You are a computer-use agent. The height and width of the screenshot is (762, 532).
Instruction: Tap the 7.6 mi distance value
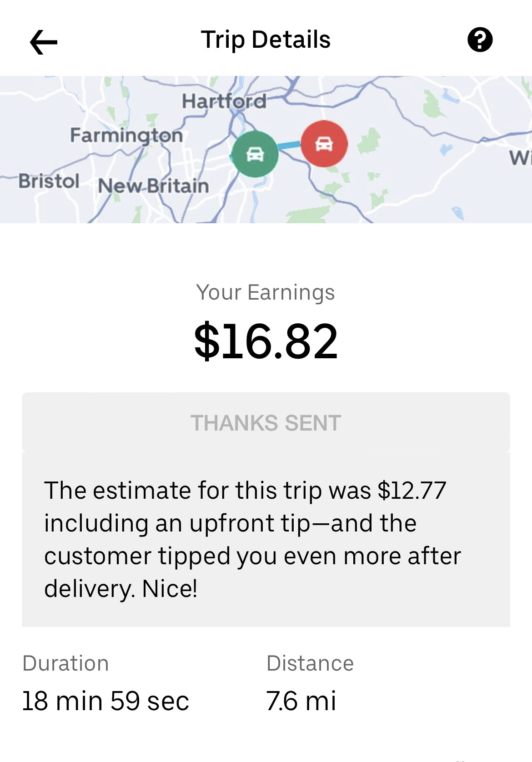click(x=301, y=701)
